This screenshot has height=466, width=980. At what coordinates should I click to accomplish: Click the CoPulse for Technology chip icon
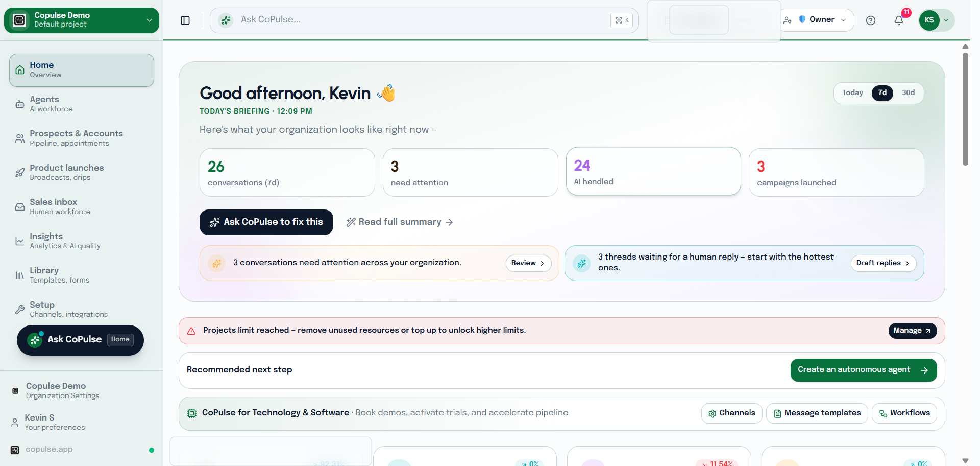(x=192, y=413)
